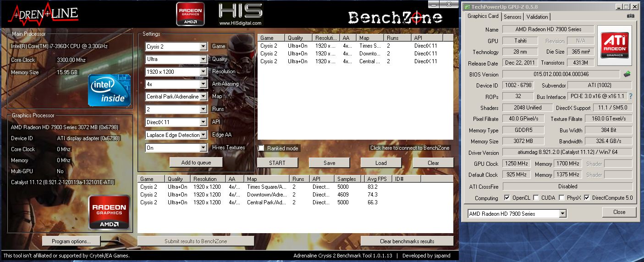The width and height of the screenshot is (644, 262).
Task: Select the result row with 66.3 Avg FPS
Action: (x=295, y=202)
